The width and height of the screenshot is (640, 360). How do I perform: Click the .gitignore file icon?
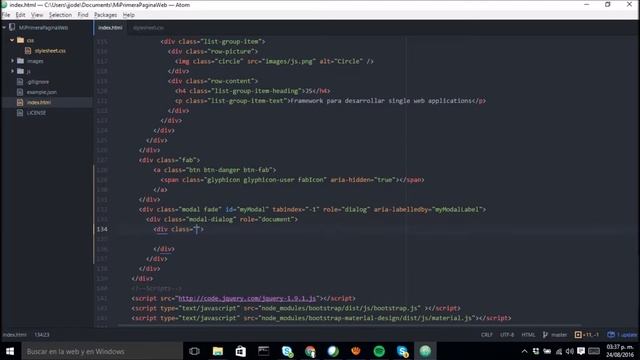tap(20, 82)
